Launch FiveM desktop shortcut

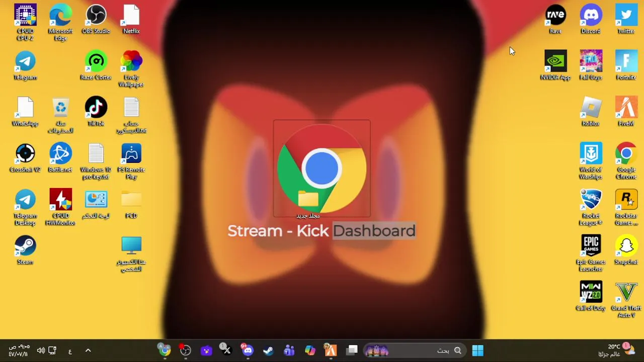tap(626, 112)
